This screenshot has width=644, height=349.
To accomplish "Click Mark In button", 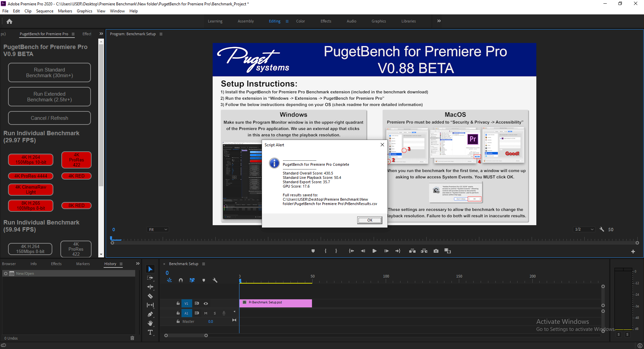I will coord(325,251).
